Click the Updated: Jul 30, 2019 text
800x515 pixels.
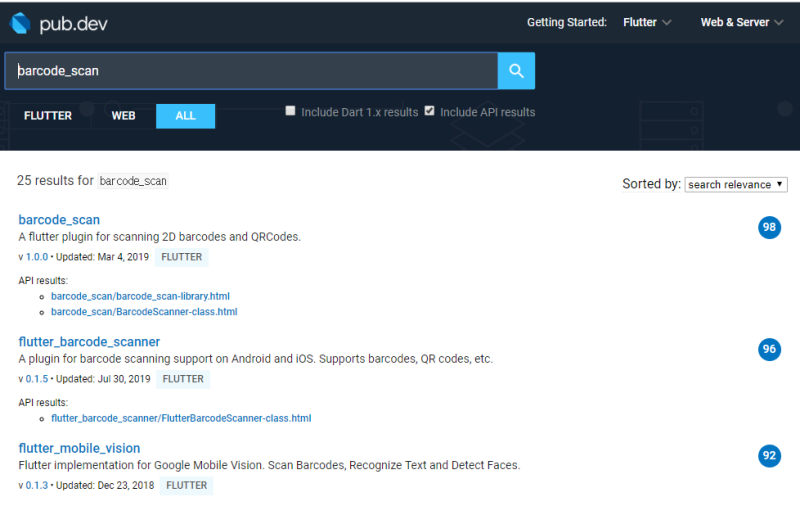click(103, 379)
